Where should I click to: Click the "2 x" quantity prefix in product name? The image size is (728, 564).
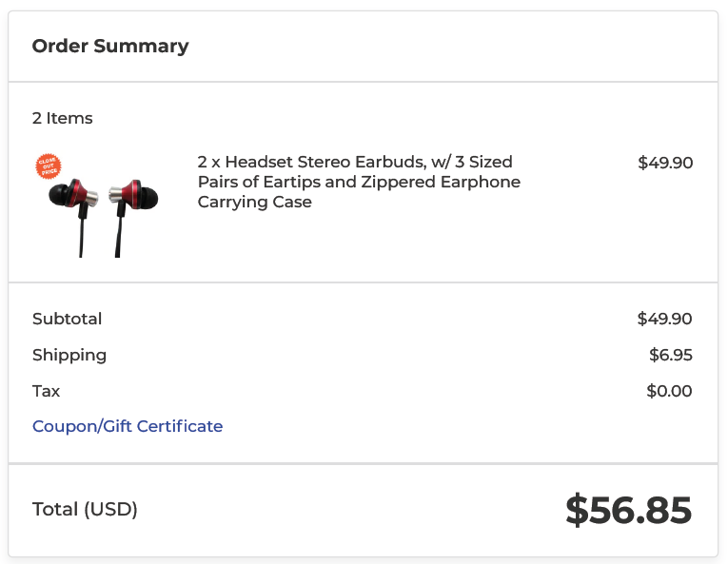208,162
